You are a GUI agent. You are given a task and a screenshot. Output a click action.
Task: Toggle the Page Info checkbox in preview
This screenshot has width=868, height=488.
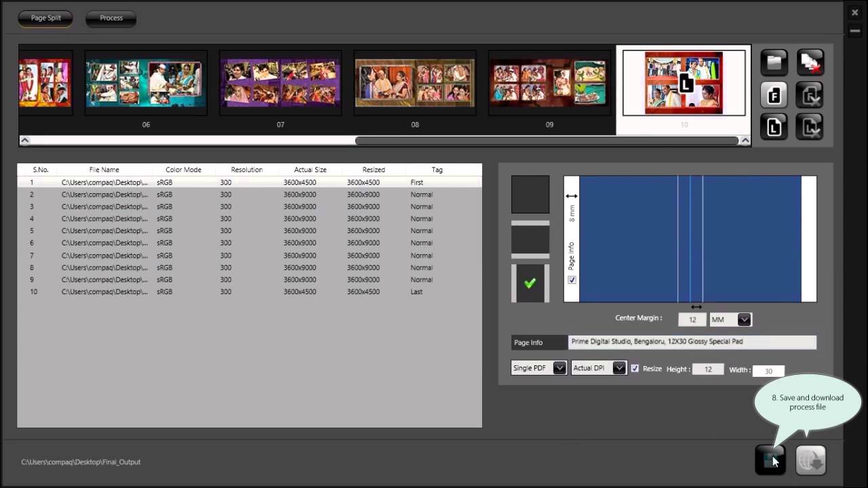pos(572,280)
